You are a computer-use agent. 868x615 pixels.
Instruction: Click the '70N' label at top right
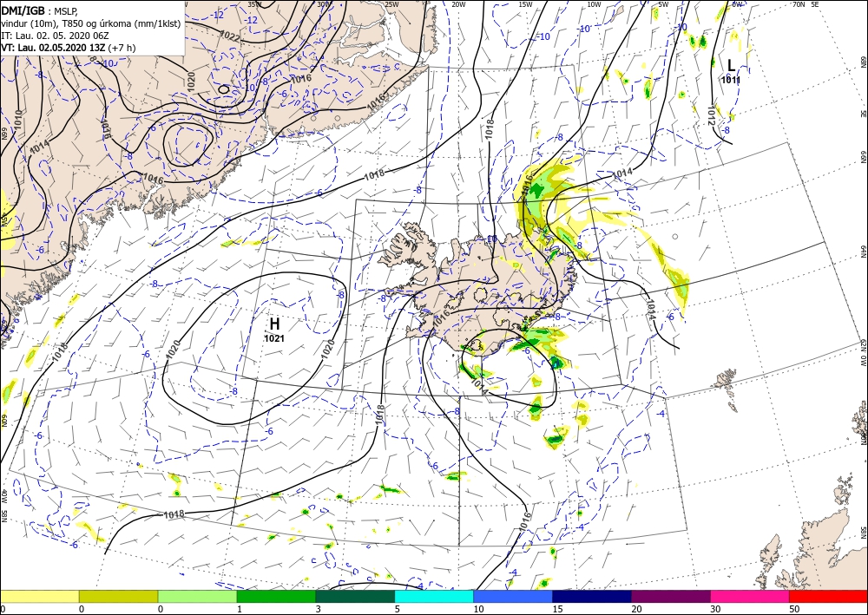(799, 4)
